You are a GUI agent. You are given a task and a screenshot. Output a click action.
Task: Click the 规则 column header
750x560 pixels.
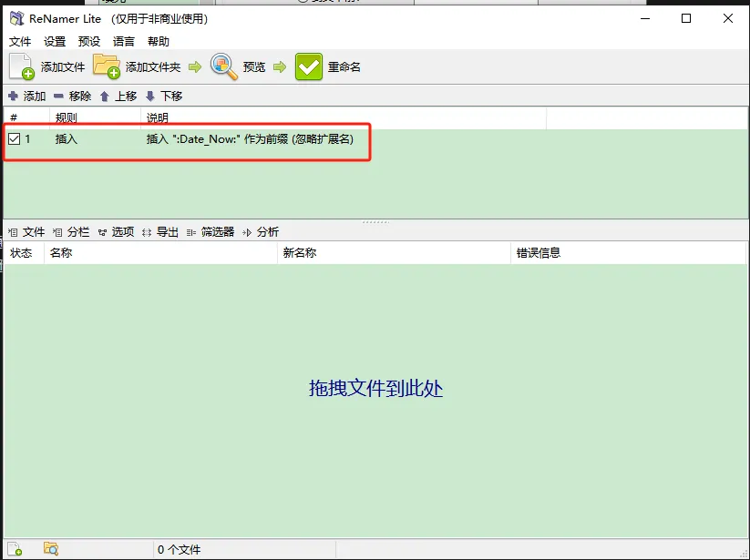point(95,117)
